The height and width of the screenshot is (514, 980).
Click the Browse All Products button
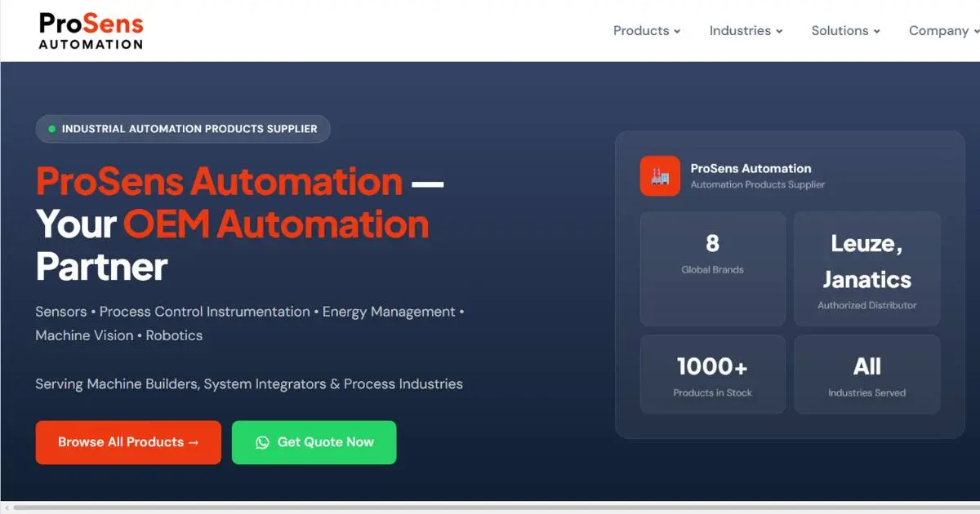click(128, 442)
